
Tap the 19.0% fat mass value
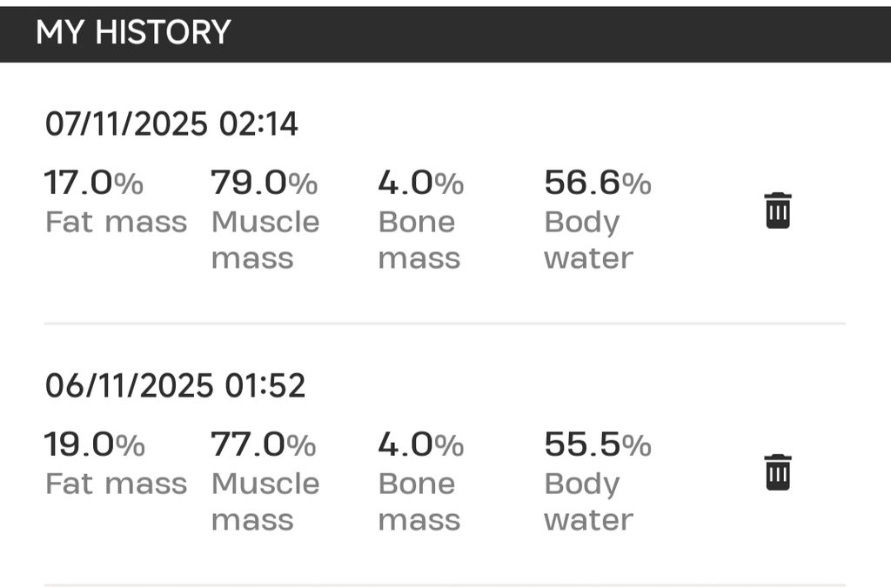94,445
